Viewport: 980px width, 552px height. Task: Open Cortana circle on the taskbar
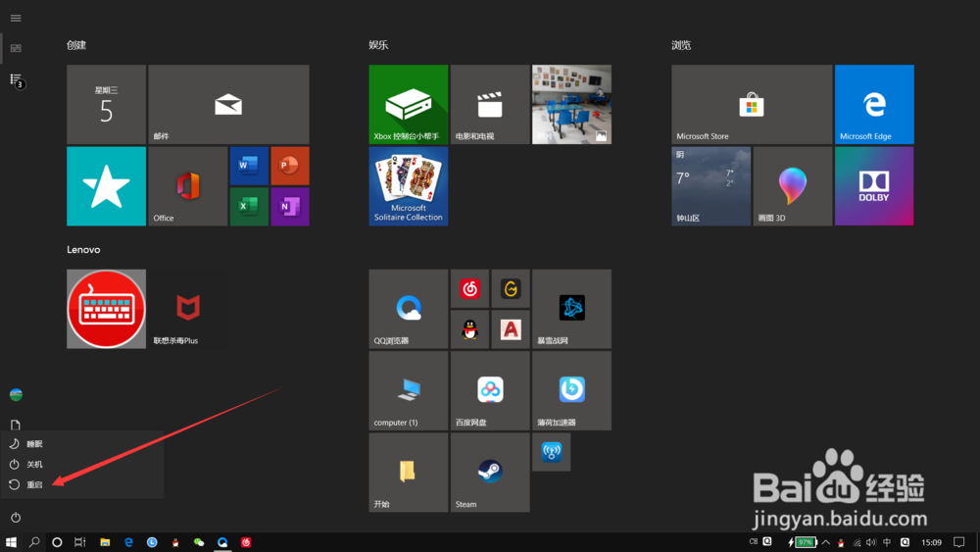click(57, 542)
